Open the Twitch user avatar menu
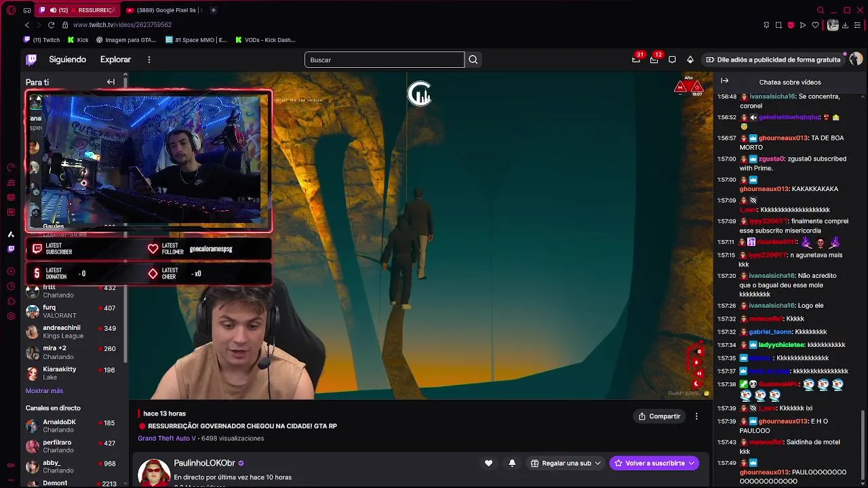 856,60
